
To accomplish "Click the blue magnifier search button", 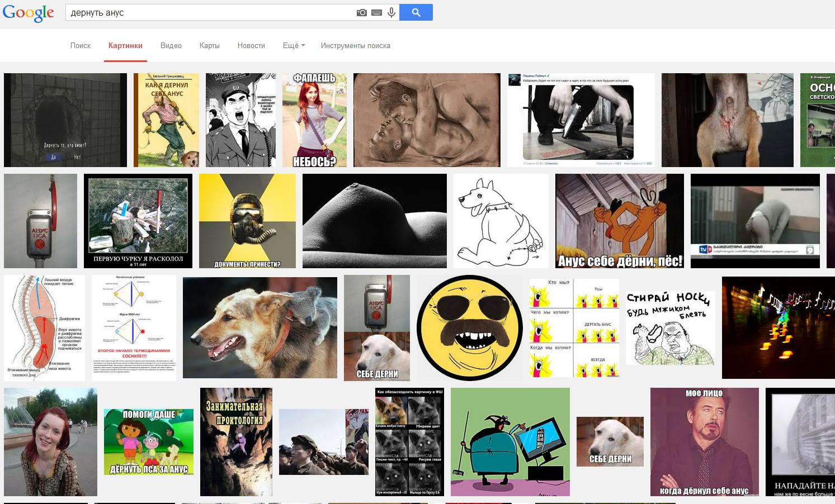I will tap(416, 12).
